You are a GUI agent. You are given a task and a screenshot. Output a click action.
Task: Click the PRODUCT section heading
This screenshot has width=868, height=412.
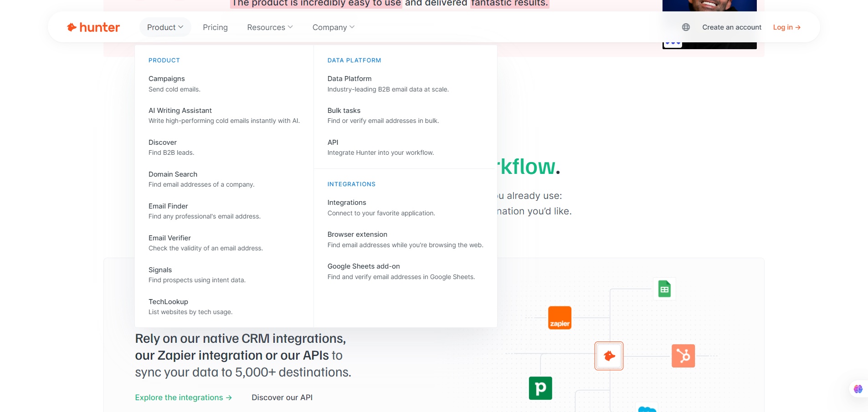click(164, 61)
